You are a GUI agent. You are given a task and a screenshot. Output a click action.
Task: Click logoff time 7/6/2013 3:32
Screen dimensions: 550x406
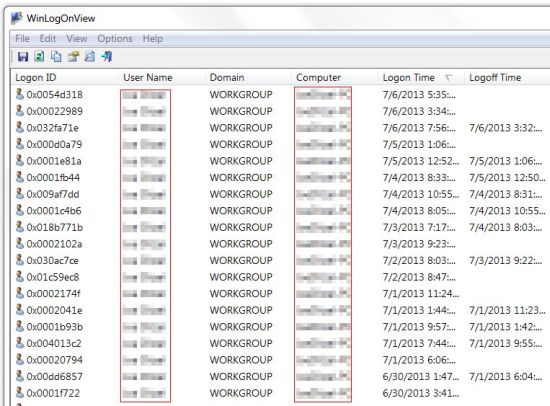(x=506, y=128)
